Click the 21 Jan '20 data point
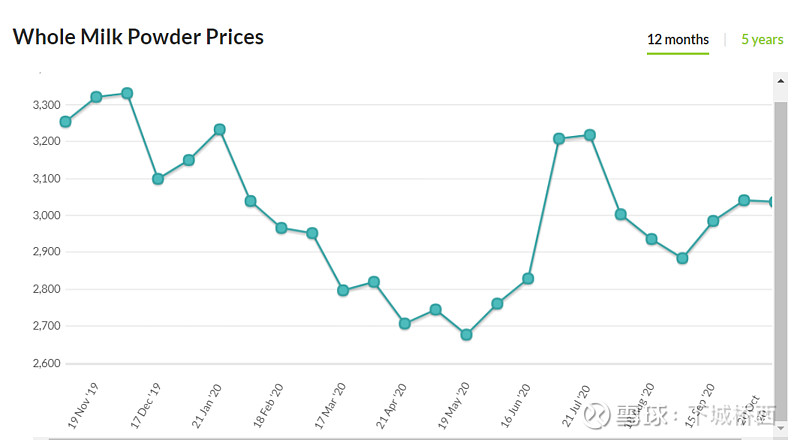800x440 pixels. click(x=220, y=129)
